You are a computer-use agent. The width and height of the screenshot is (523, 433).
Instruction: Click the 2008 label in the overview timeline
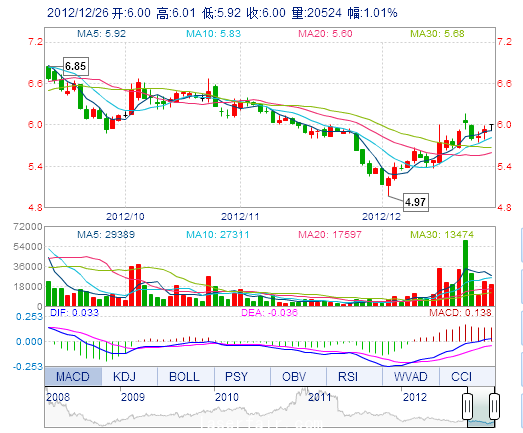pos(58,397)
